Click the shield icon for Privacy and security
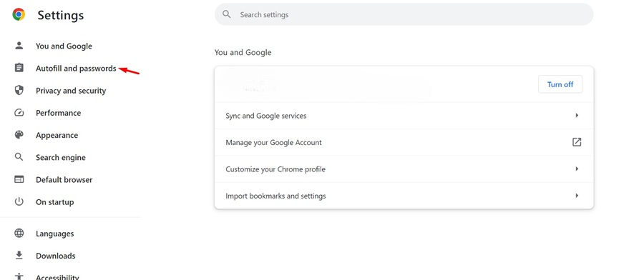Image resolution: width=644 pixels, height=280 pixels. click(19, 90)
